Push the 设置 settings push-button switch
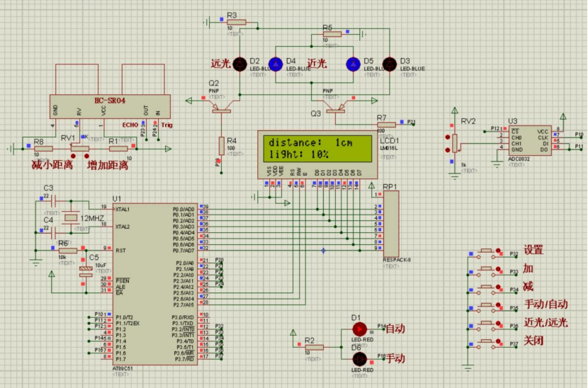 (487, 252)
